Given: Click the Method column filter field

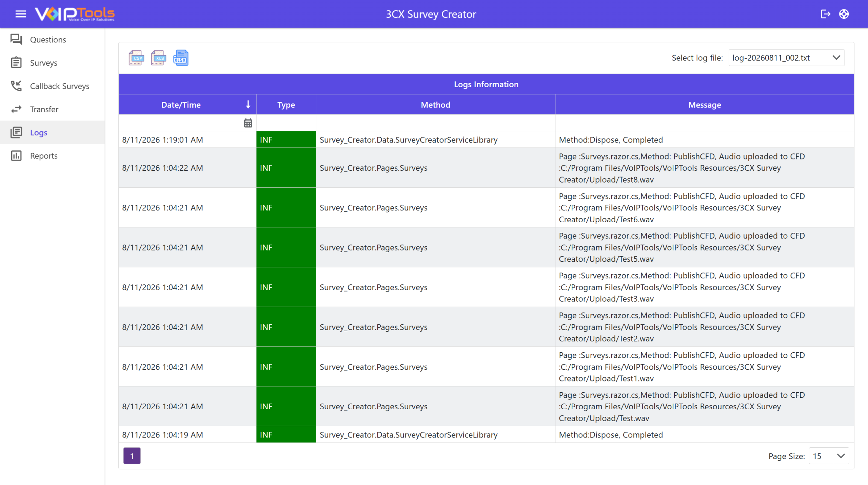Looking at the screenshot, I should [435, 123].
